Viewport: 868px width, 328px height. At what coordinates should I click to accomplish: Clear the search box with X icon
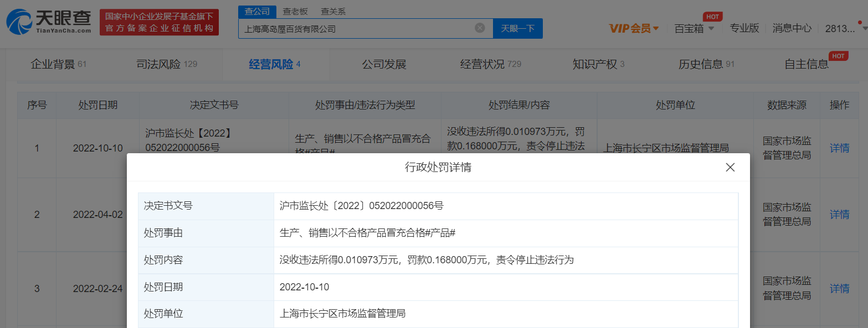[x=480, y=28]
